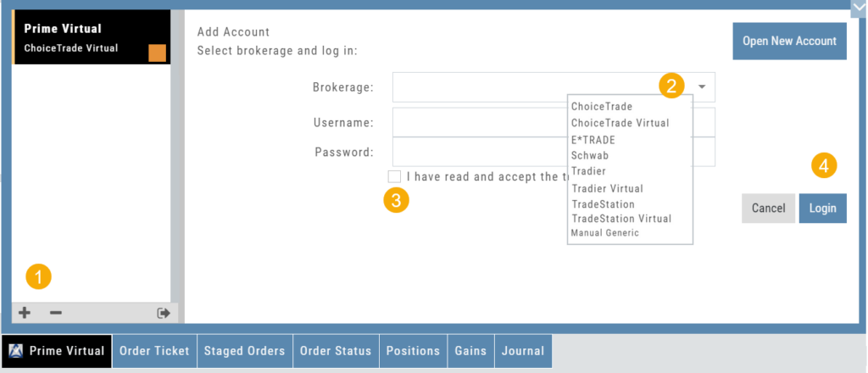
Task: Select Schwab brokerage option
Action: point(590,155)
